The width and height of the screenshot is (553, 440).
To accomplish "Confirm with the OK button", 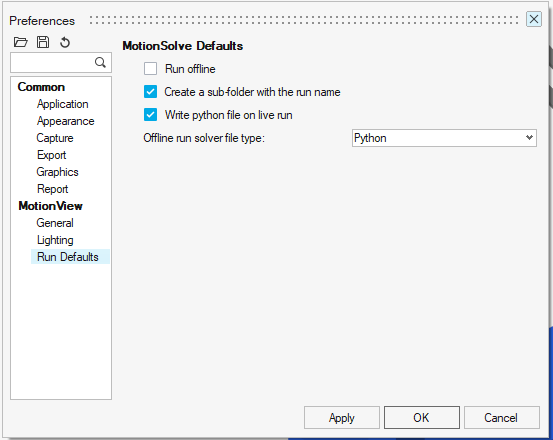I will point(421,418).
